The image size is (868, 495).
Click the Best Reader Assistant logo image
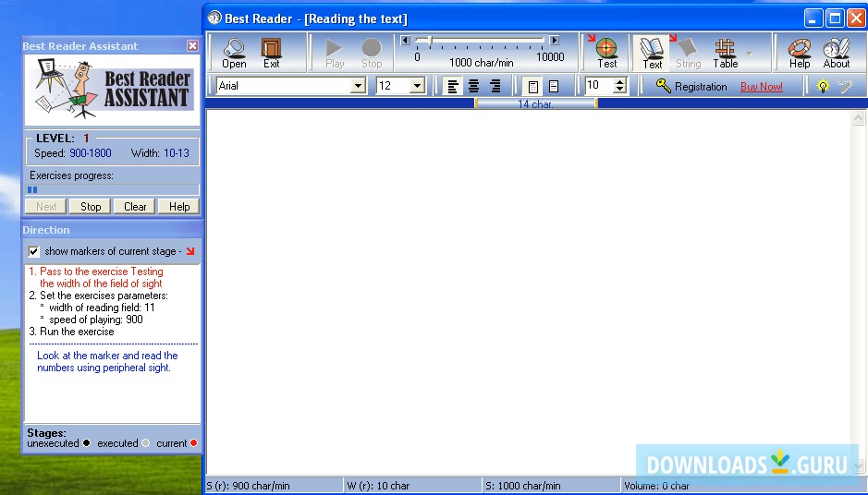[113, 91]
